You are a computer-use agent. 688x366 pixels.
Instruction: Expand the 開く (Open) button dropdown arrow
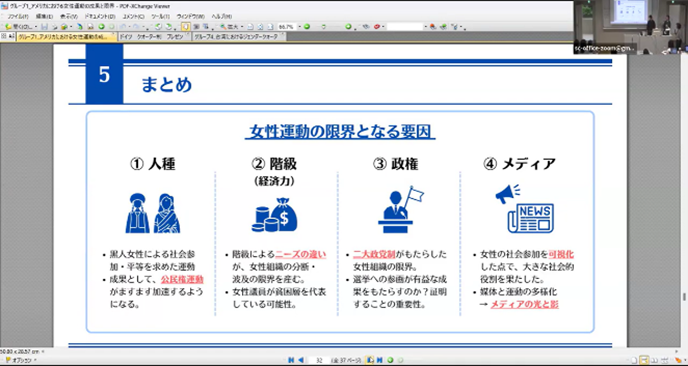pyautogui.click(x=36, y=27)
